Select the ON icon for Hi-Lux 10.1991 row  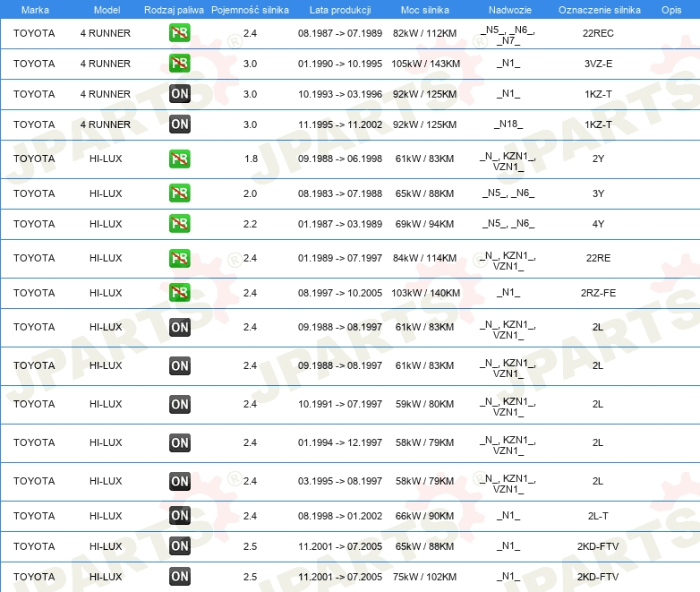179,404
